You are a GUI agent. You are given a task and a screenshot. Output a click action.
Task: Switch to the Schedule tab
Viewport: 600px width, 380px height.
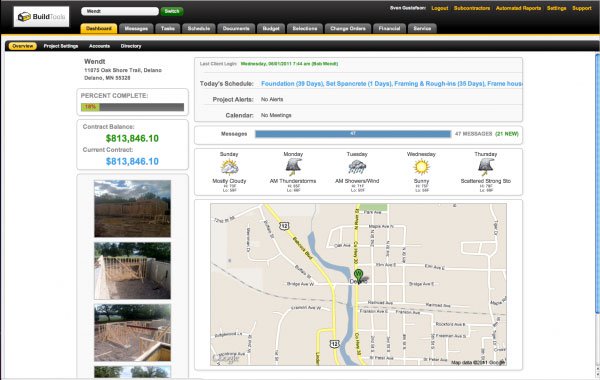199,29
